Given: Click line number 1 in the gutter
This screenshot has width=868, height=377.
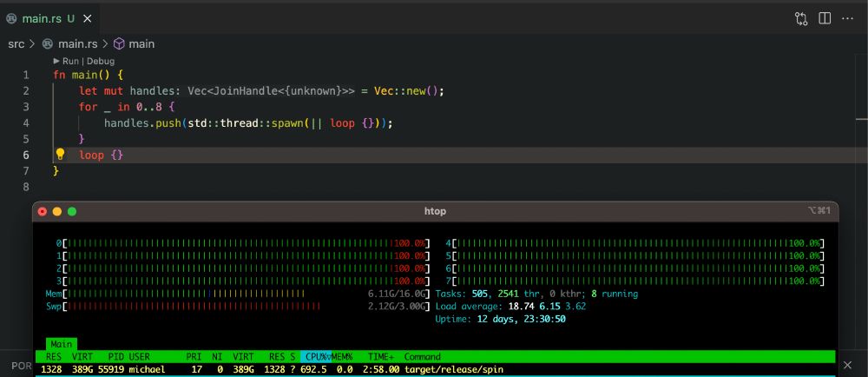Looking at the screenshot, I should point(26,75).
